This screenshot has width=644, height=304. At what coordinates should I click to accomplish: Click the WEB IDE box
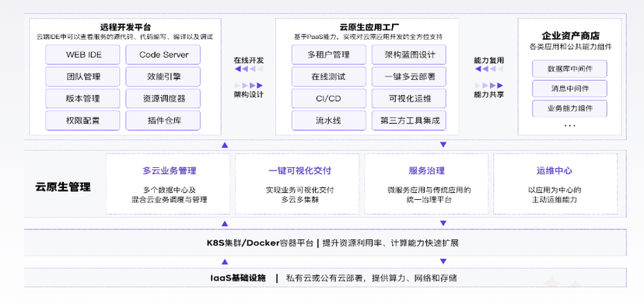82,54
